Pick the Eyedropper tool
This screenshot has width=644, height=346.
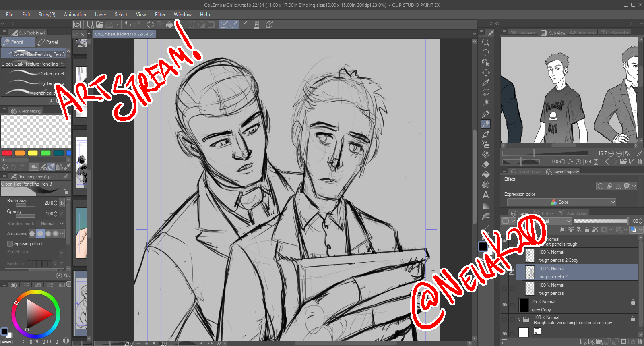pyautogui.click(x=486, y=83)
